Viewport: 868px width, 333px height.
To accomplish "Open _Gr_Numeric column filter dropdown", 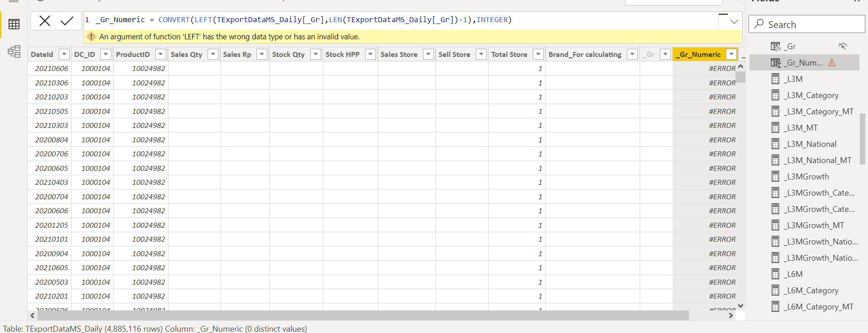I will [731, 54].
